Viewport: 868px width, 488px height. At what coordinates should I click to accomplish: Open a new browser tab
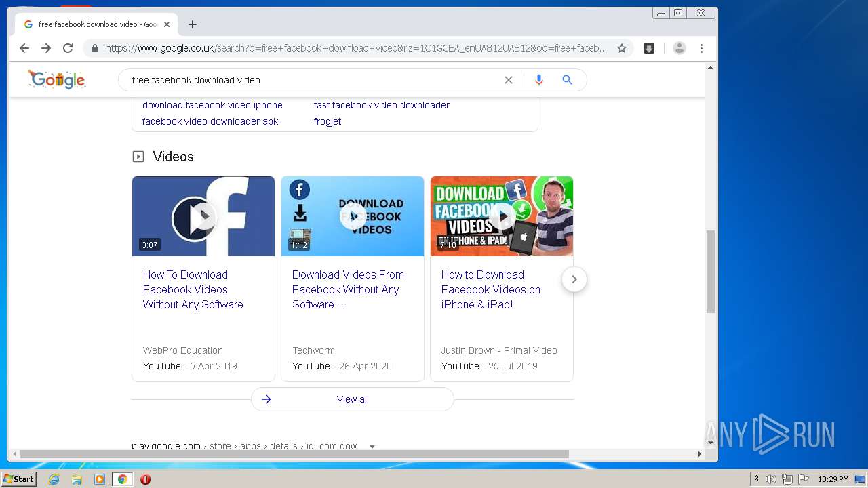click(193, 24)
